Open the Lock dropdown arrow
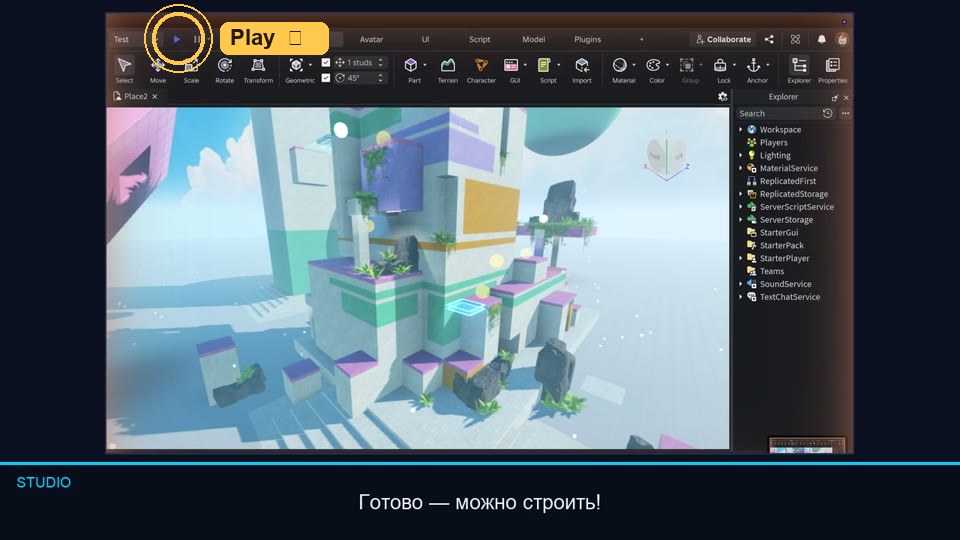960x540 pixels. point(734,65)
